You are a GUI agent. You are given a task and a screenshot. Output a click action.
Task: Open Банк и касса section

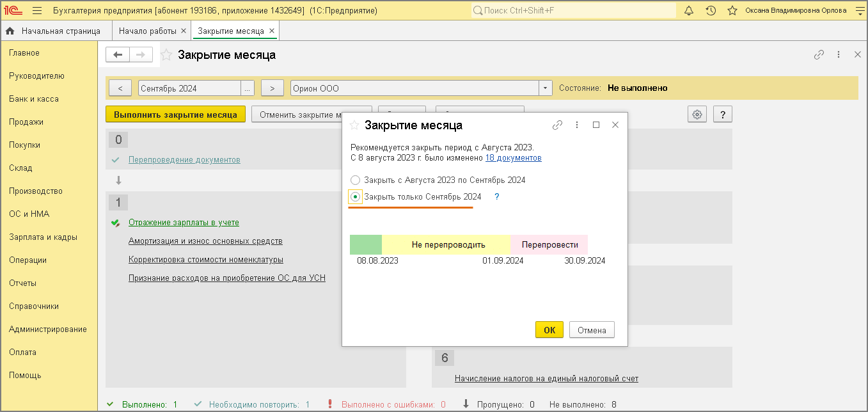coord(34,99)
